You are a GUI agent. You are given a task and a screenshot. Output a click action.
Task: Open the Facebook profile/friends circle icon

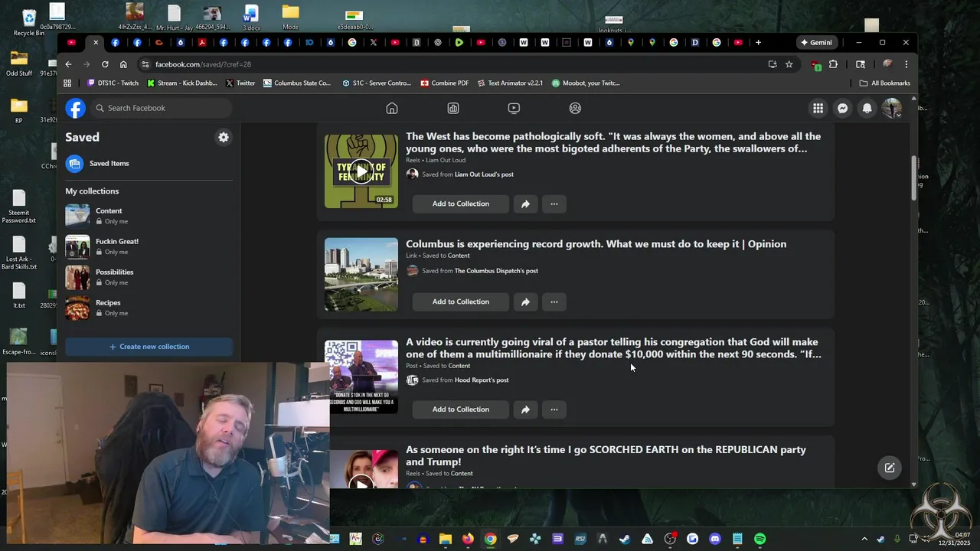575,109
